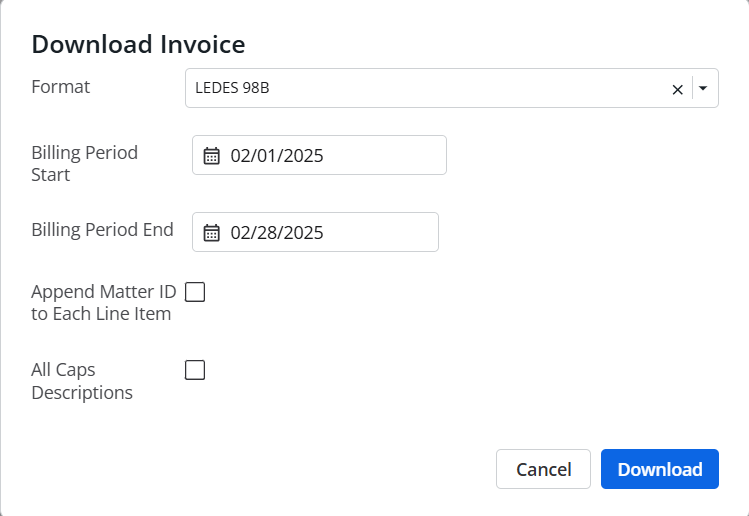Click the Billing Period End label

(x=102, y=230)
